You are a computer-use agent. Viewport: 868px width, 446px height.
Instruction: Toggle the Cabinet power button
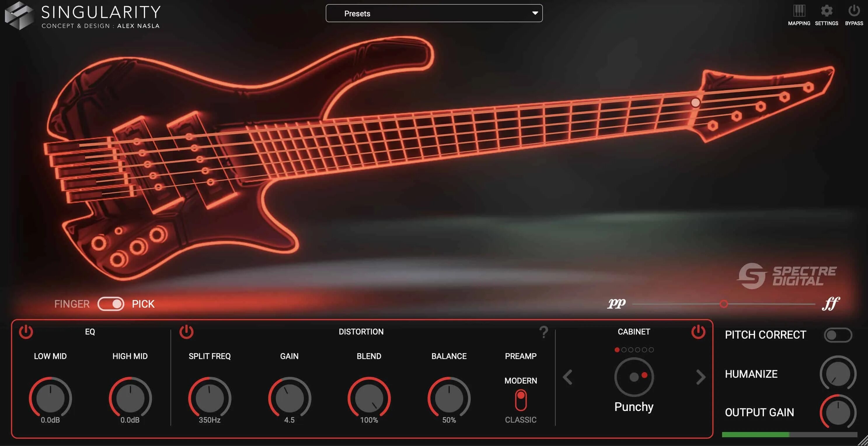pos(698,332)
